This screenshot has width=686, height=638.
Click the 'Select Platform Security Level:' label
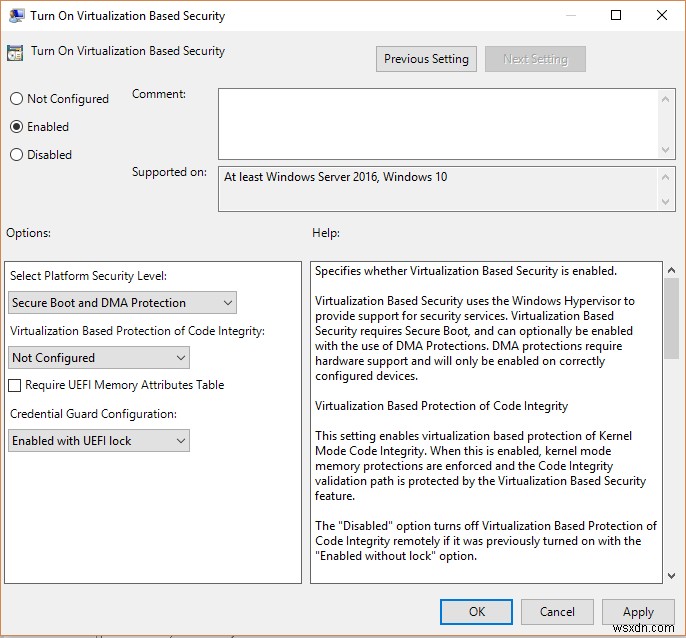pyautogui.click(x=88, y=276)
